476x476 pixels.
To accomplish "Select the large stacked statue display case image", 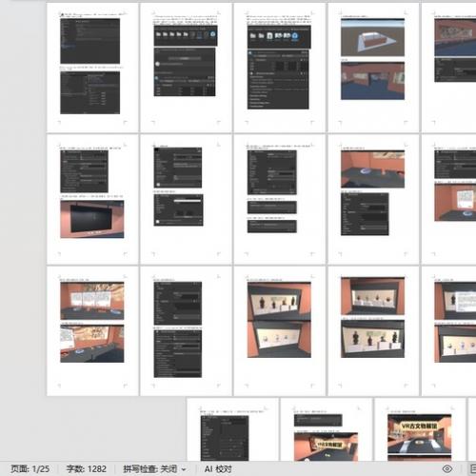I will point(279,320).
